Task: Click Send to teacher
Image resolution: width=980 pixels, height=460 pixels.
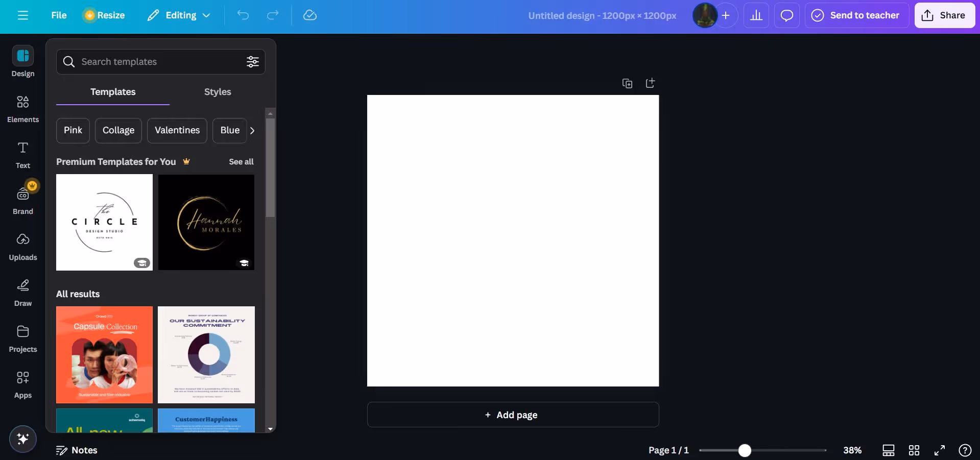Action: tap(856, 15)
